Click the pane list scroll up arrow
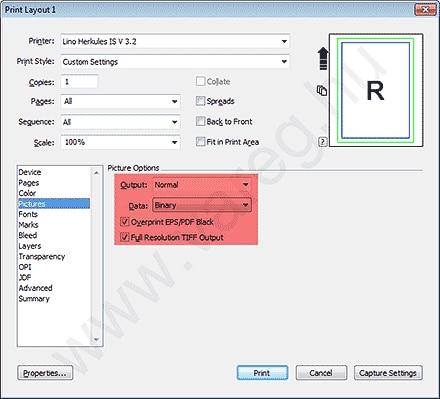The image size is (440, 399). [96, 173]
